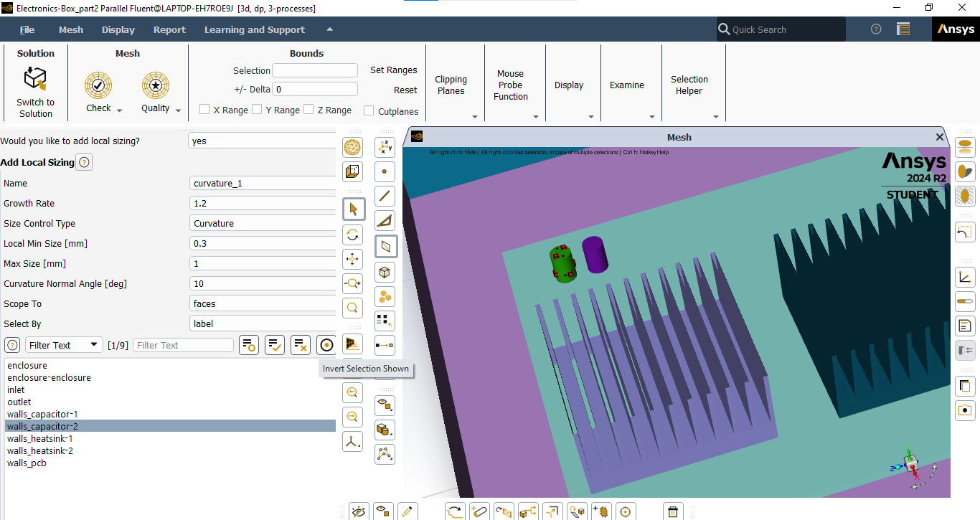
Task: Activate the pan view tool
Action: [352, 259]
